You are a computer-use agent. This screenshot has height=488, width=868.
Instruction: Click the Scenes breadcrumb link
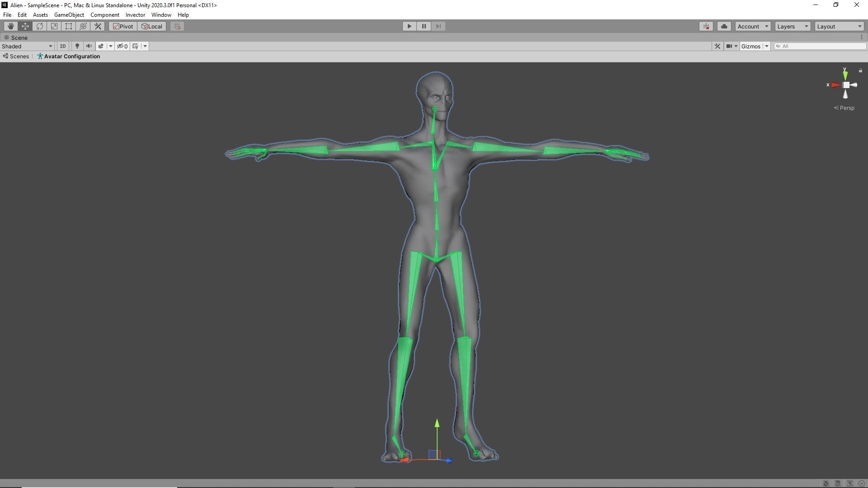click(x=19, y=56)
